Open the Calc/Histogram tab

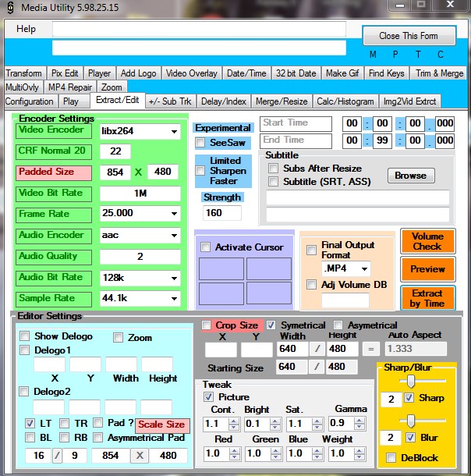click(x=345, y=101)
